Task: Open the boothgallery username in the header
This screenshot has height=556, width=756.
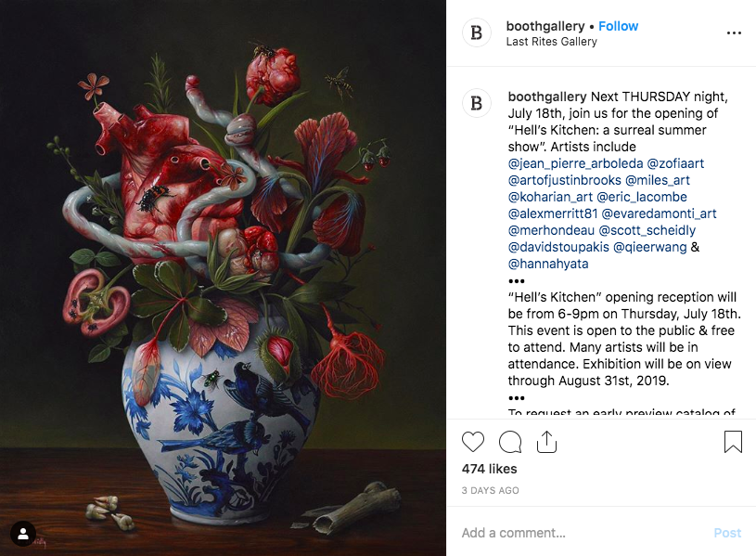Action: (545, 26)
